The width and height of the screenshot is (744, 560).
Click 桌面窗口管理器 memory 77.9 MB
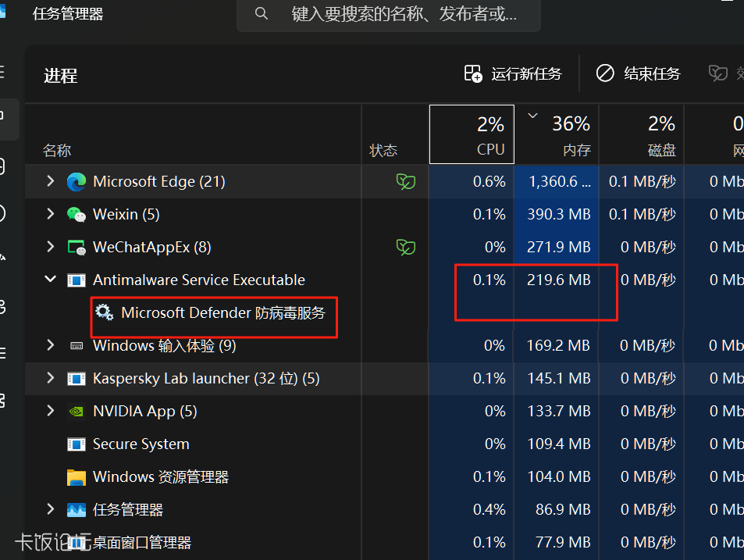[x=563, y=542]
